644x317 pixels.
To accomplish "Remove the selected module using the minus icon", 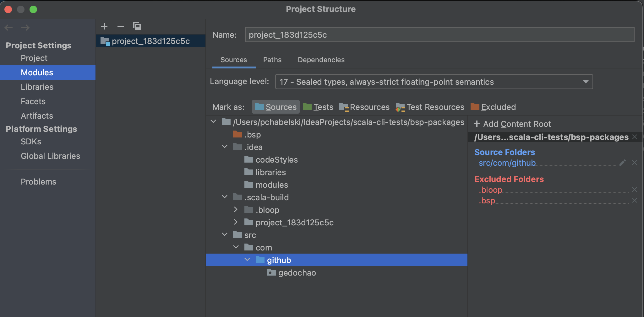I will (x=120, y=26).
